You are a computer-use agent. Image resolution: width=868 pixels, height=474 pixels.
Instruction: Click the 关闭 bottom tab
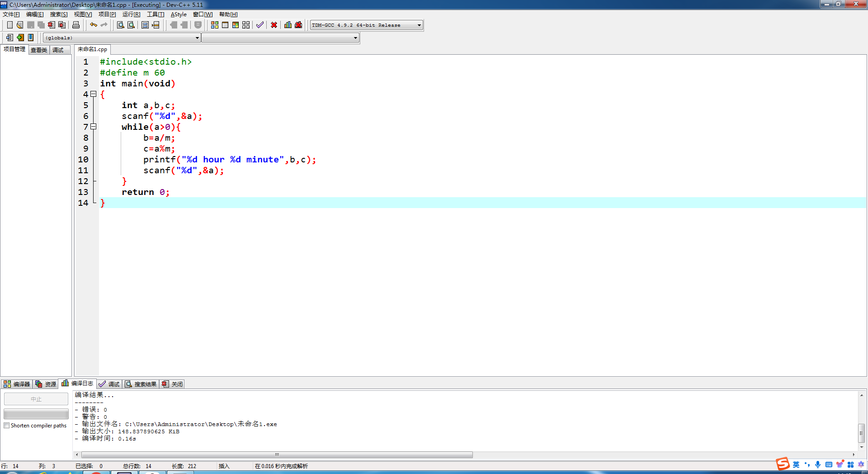click(172, 384)
